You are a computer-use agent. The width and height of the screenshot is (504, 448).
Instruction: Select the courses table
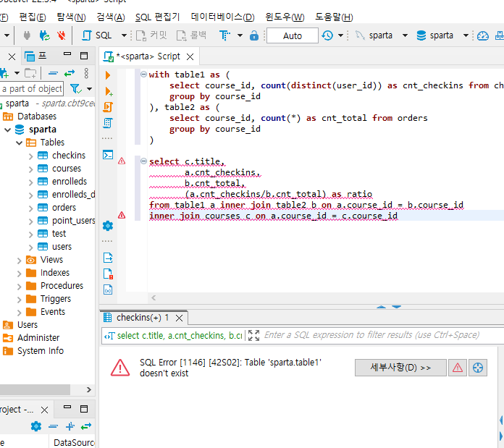tap(66, 169)
